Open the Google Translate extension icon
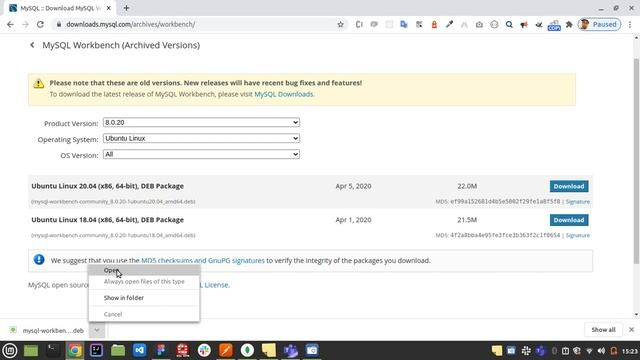This screenshot has height=360, width=640. tap(404, 24)
